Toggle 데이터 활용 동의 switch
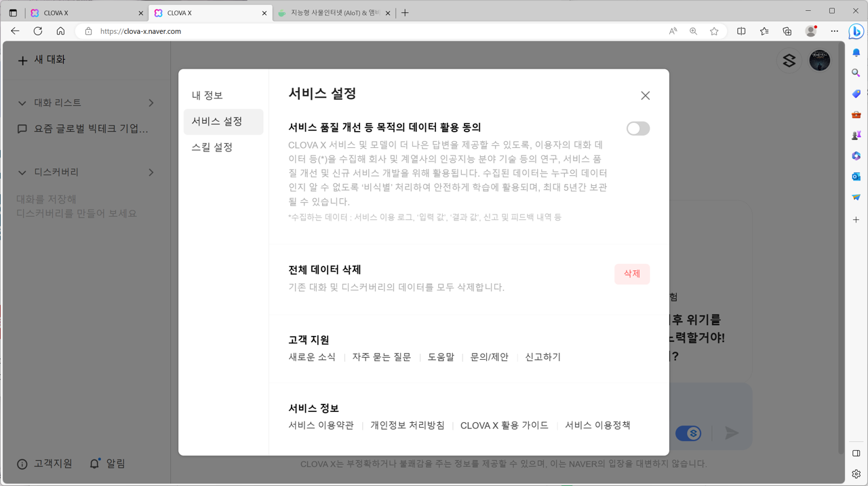This screenshot has height=486, width=868. 638,128
